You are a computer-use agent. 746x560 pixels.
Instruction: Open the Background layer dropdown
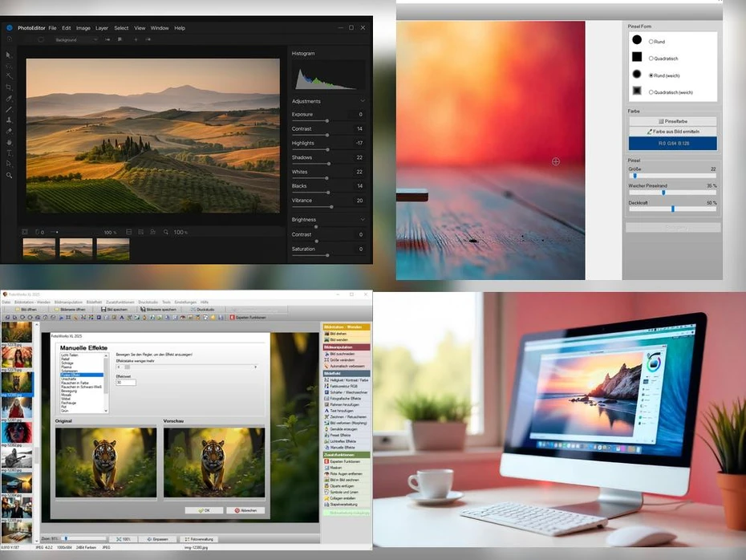point(77,39)
